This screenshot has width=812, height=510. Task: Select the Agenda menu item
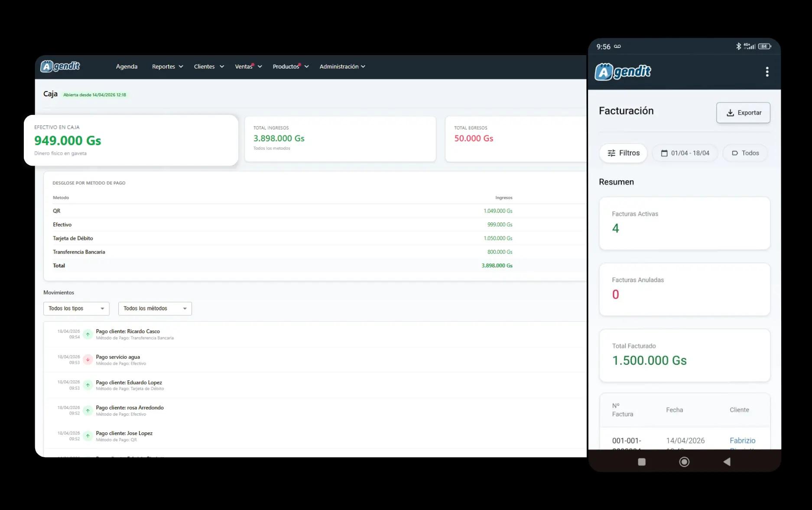(126, 66)
